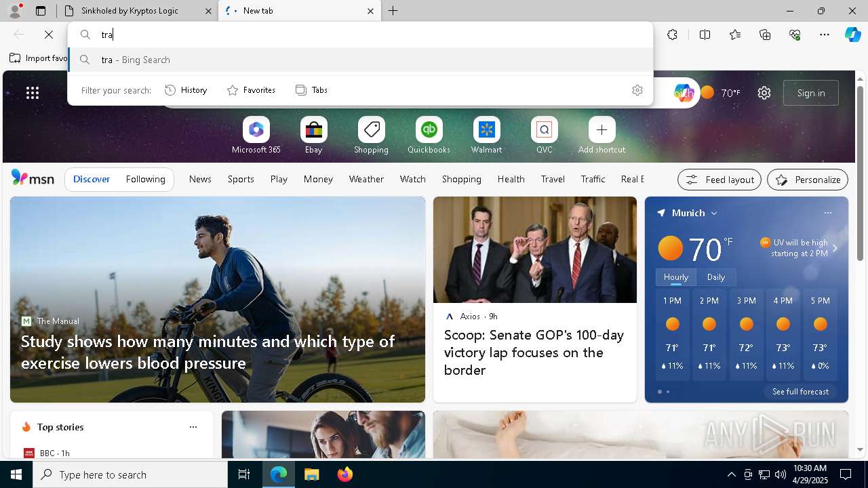Open Task View on taskbar
This screenshot has width=868, height=488.
(244, 474)
